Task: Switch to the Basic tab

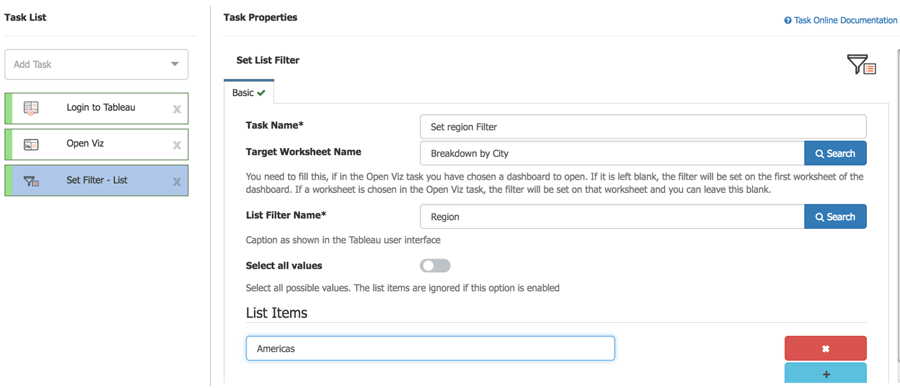Action: click(x=249, y=92)
